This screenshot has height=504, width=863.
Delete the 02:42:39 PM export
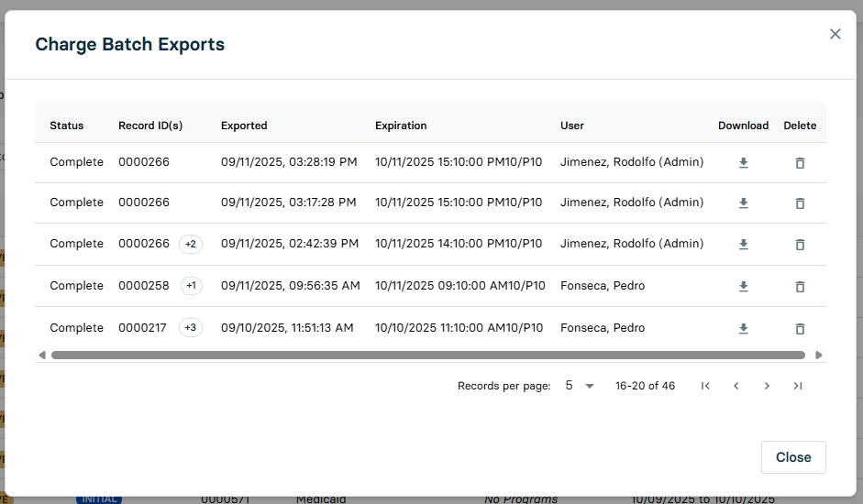click(x=800, y=245)
